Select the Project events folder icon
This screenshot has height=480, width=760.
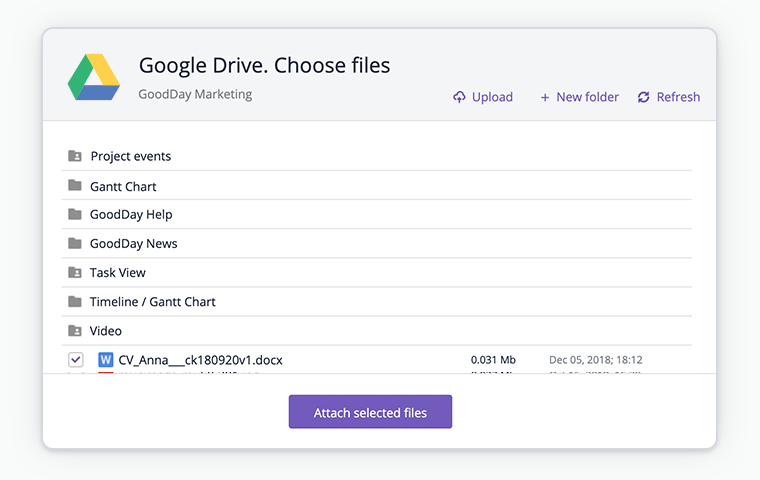tap(75, 156)
